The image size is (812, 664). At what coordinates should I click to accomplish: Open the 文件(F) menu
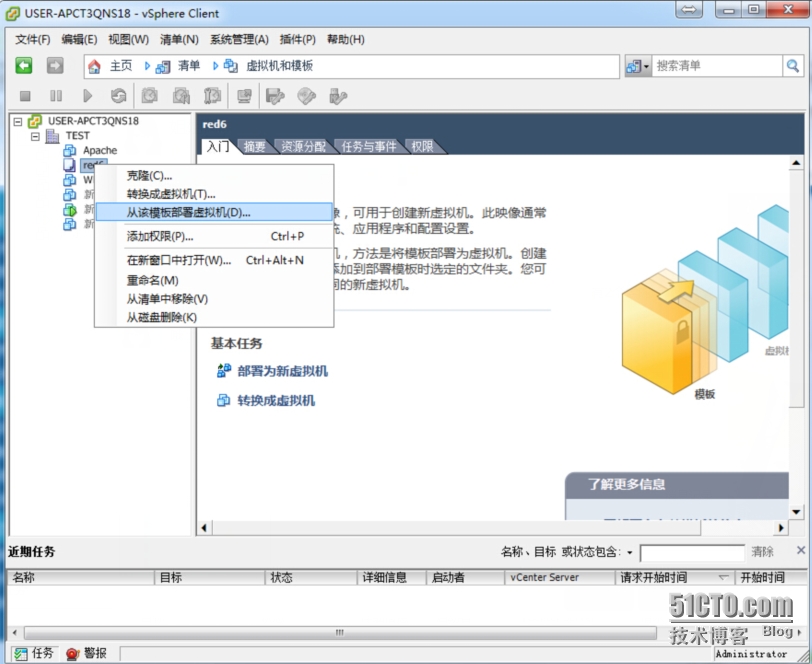click(x=33, y=39)
